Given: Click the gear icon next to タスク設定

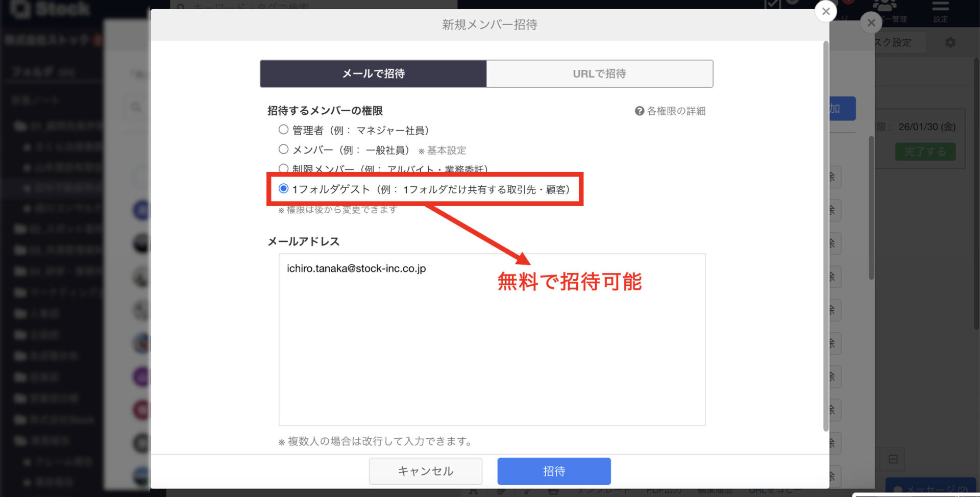Looking at the screenshot, I should coord(950,42).
